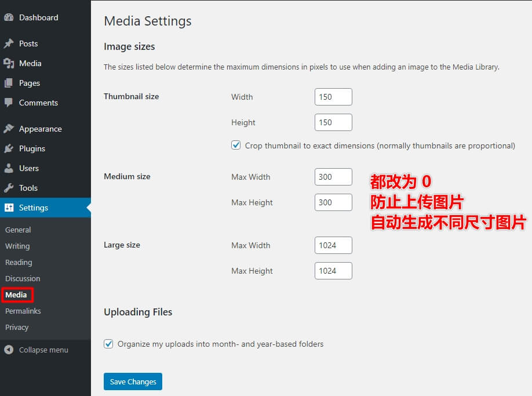Click the Medium size Max Width field
Viewport: 532px width, 396px height.
tap(333, 177)
